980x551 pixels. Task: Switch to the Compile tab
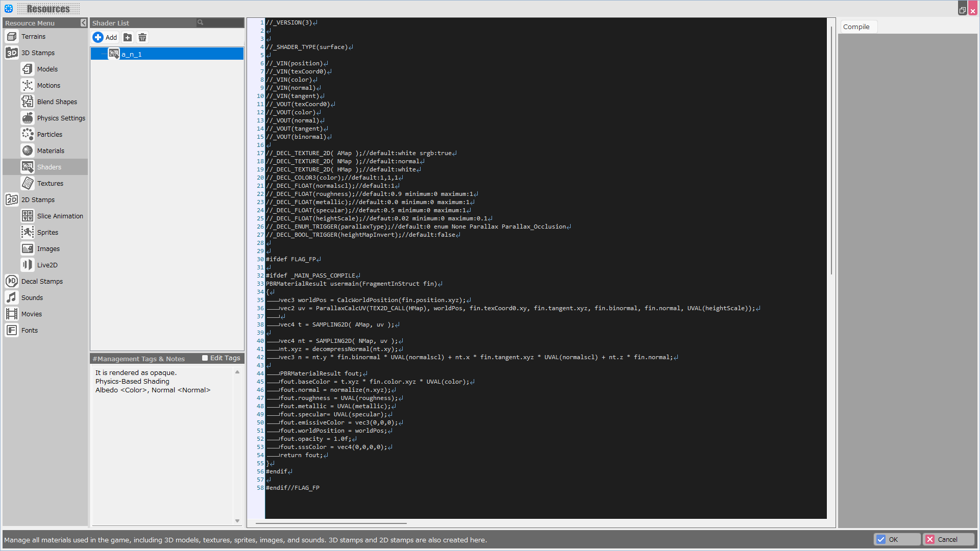856,27
